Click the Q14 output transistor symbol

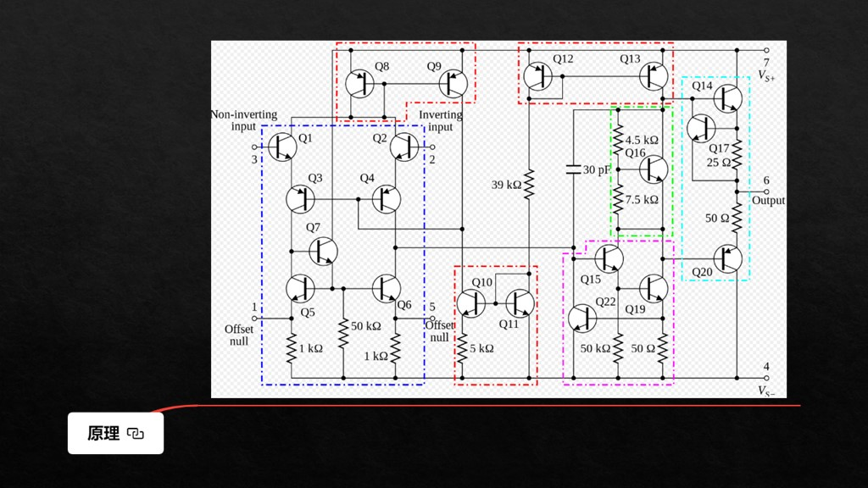pyautogui.click(x=727, y=98)
